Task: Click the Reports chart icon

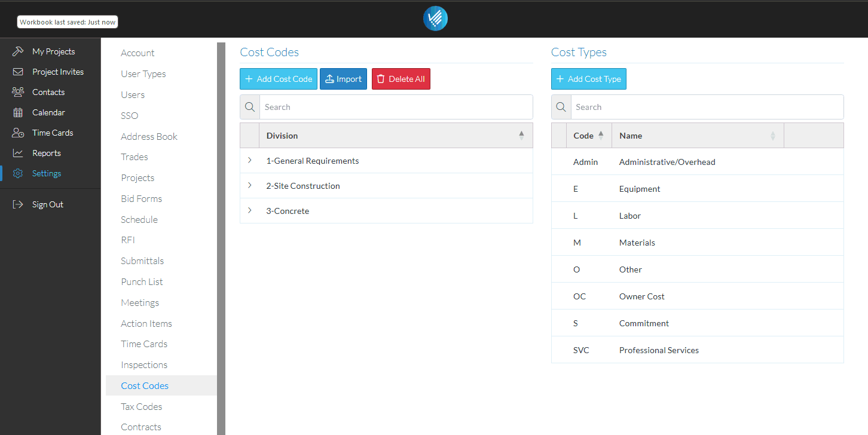Action: (18, 153)
